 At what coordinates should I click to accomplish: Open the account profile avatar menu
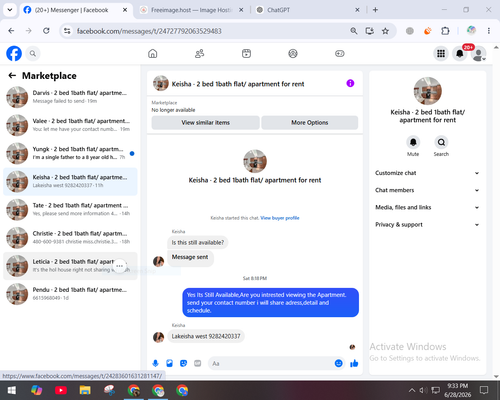(478, 54)
